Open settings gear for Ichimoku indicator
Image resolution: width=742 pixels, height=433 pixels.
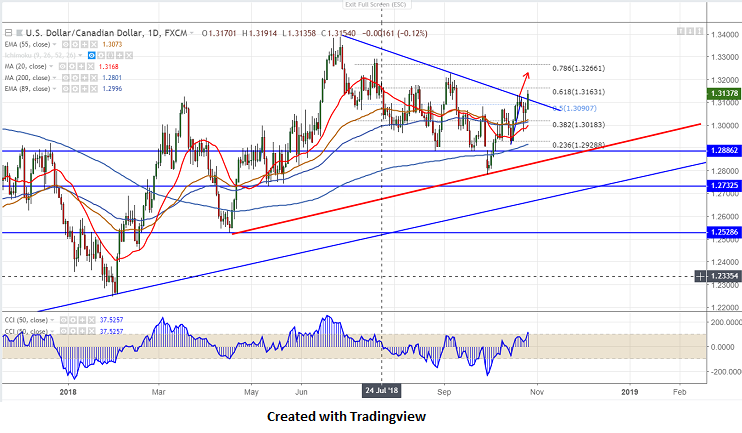[101, 55]
